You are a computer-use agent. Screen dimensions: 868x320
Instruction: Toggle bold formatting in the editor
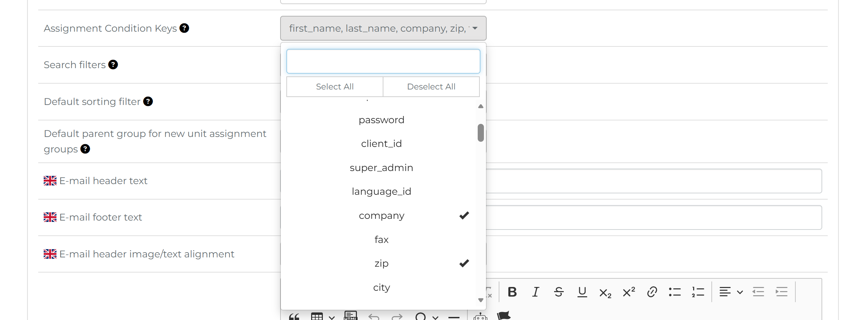(512, 292)
